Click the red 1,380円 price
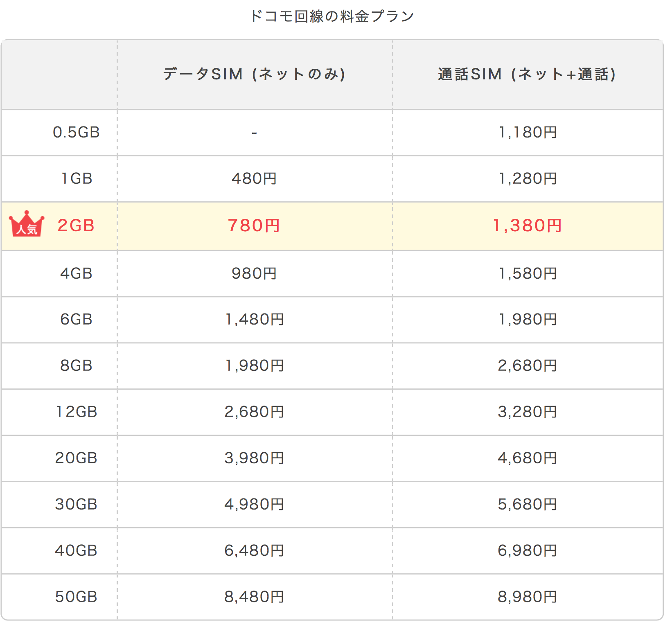 [x=528, y=226]
